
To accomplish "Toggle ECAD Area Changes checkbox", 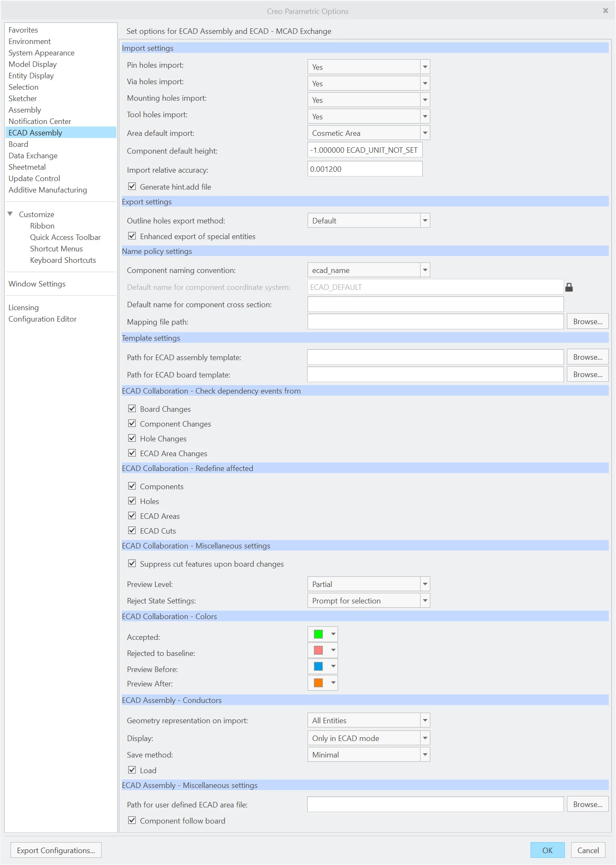I will pyautogui.click(x=132, y=453).
